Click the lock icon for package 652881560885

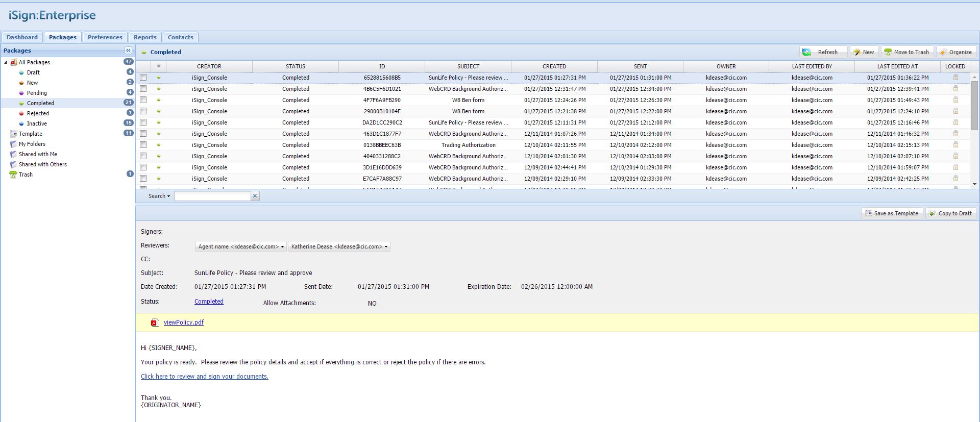point(955,78)
